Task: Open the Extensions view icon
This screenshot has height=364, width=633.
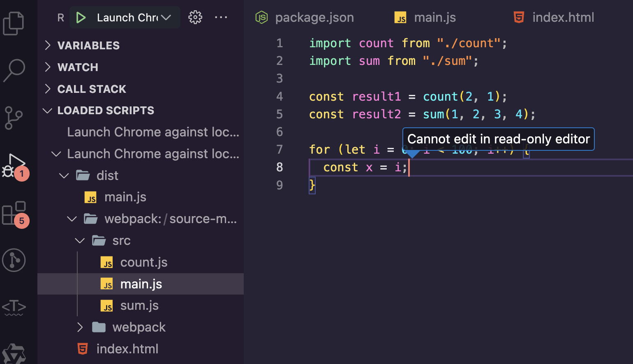Action: [x=14, y=213]
